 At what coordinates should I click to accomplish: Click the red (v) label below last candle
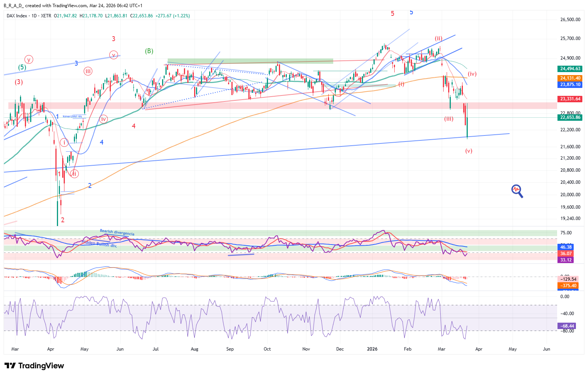click(469, 151)
